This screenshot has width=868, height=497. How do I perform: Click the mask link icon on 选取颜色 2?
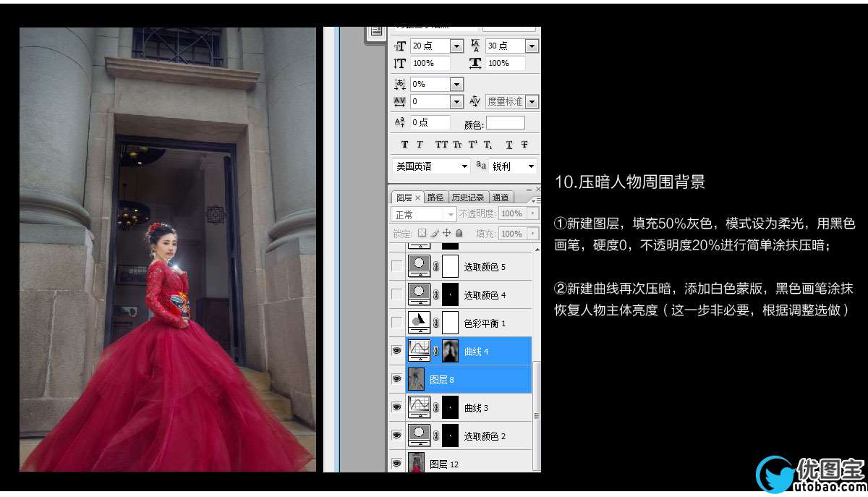click(x=436, y=436)
